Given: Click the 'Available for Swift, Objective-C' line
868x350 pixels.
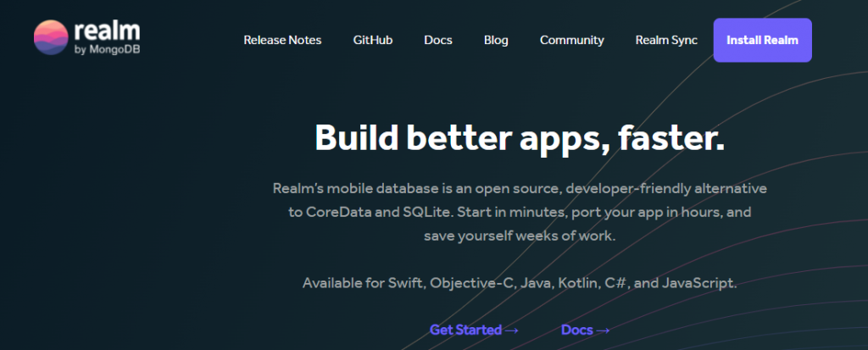Looking at the screenshot, I should (x=520, y=284).
